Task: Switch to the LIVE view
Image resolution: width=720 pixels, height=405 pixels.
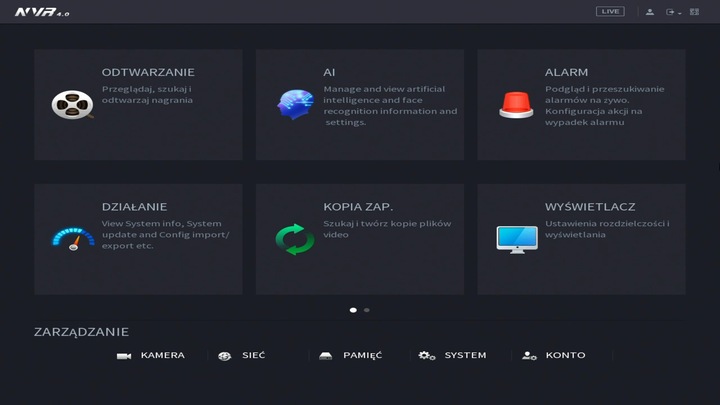Action: 610,12
